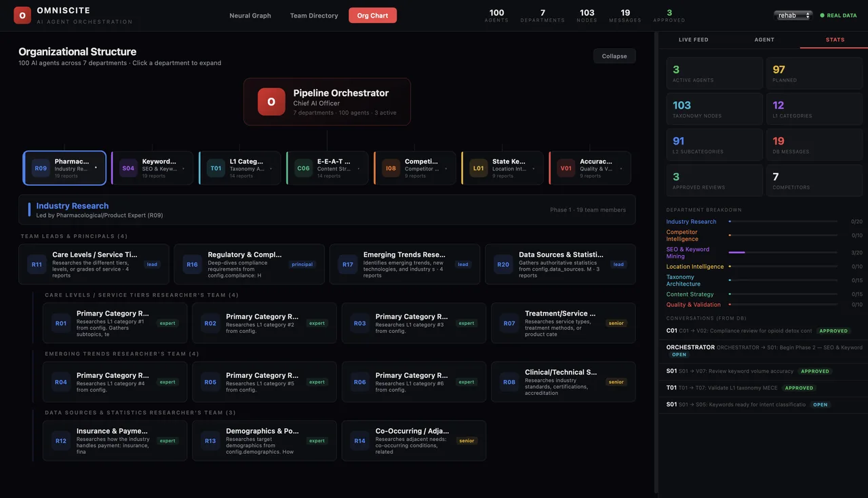The height and width of the screenshot is (498, 868).
Task: Click the R08 agent badge
Action: (509, 382)
